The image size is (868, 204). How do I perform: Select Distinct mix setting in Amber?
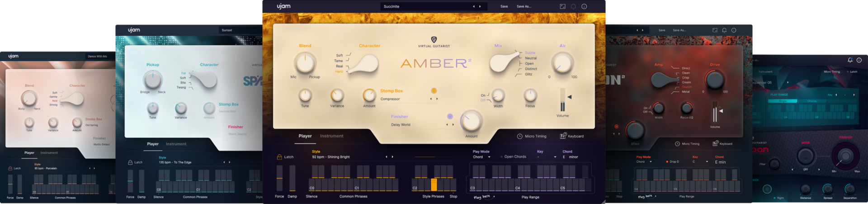pos(531,69)
